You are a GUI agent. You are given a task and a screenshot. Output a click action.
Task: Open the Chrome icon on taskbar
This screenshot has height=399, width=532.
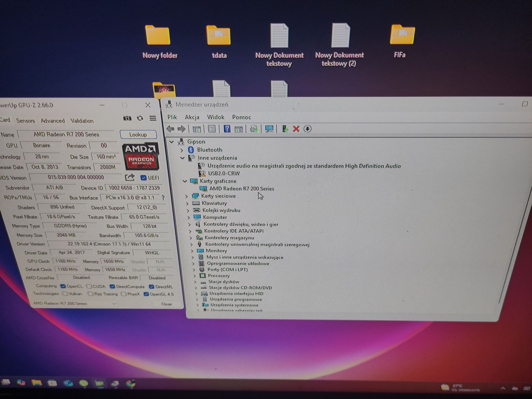131,383
